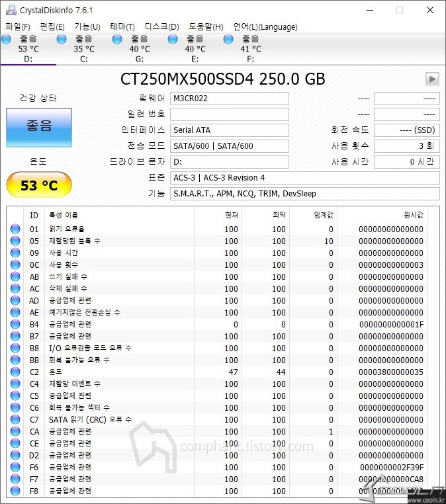Screen dimensions: 446x504
Task: Open the 도움말(H) menu
Action: coord(206,26)
